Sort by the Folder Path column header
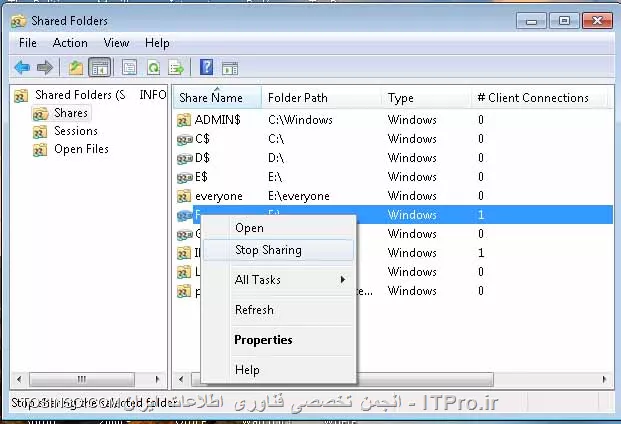Viewport: 621px width, 424px height. coord(321,97)
